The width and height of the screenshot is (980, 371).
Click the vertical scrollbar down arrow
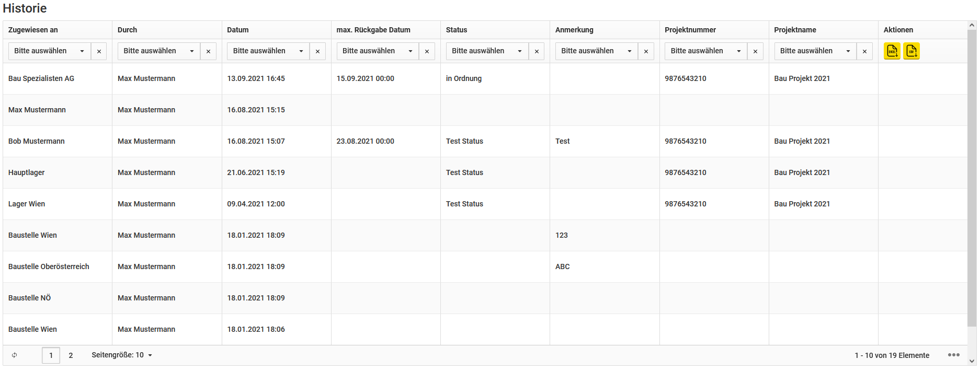pyautogui.click(x=972, y=361)
